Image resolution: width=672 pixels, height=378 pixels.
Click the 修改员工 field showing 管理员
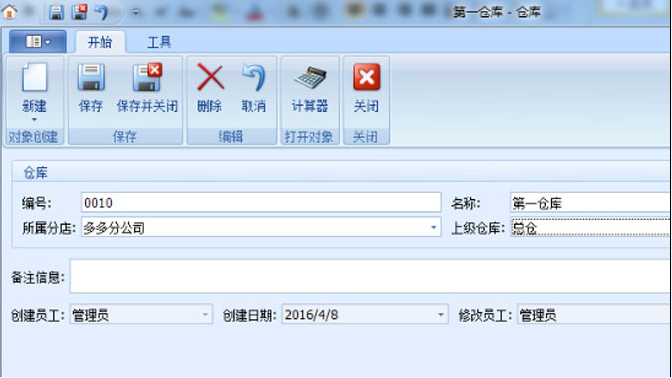pos(594,315)
